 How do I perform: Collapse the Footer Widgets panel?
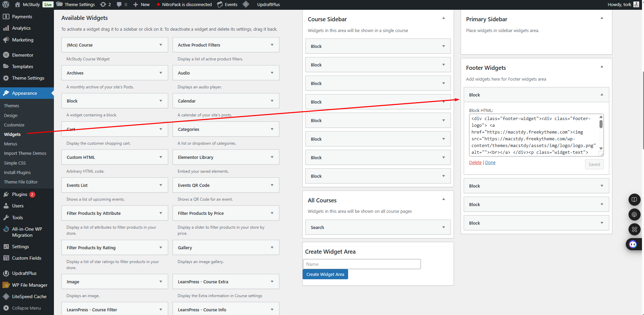click(602, 67)
